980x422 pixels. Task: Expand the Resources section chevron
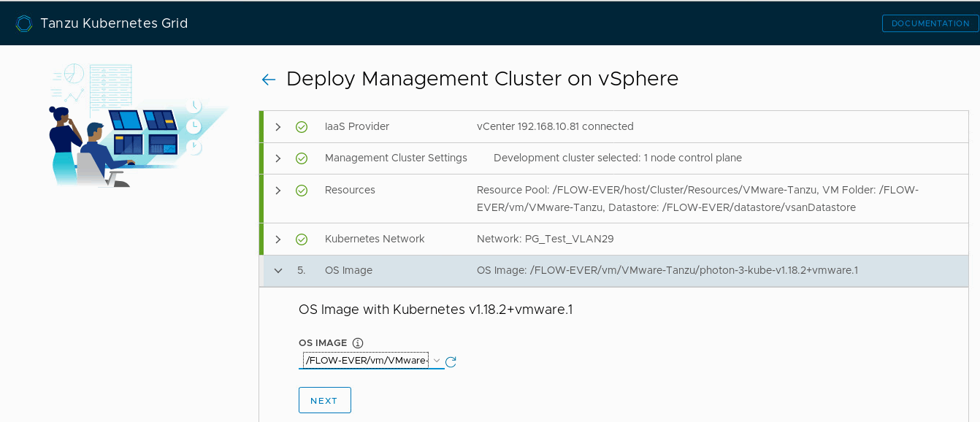[x=278, y=191]
